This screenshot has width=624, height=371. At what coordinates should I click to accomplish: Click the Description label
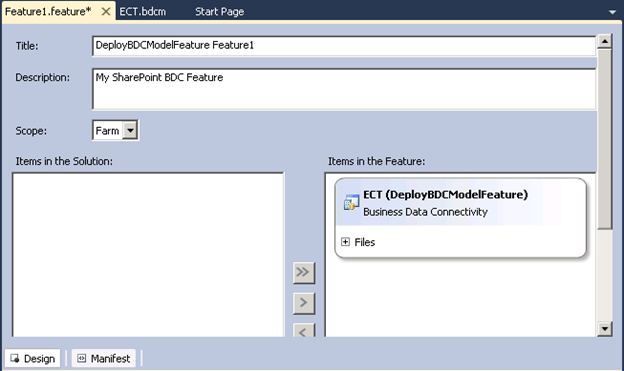click(x=43, y=77)
